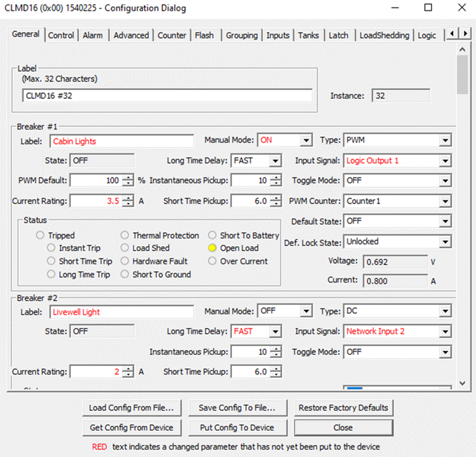The image size is (476, 457).
Task: Select the Short To Battery status indicator
Action: pos(212,235)
